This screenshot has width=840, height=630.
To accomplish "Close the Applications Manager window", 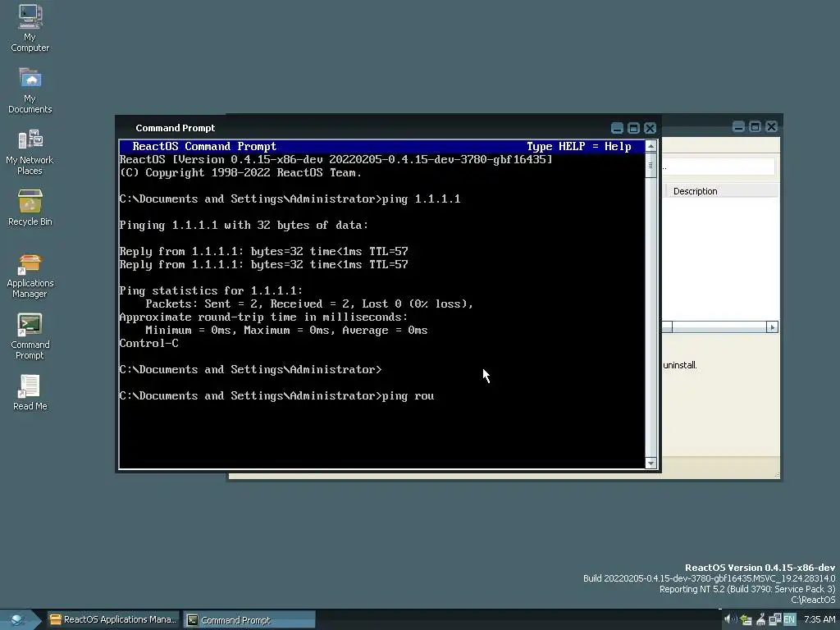I will coord(771,127).
